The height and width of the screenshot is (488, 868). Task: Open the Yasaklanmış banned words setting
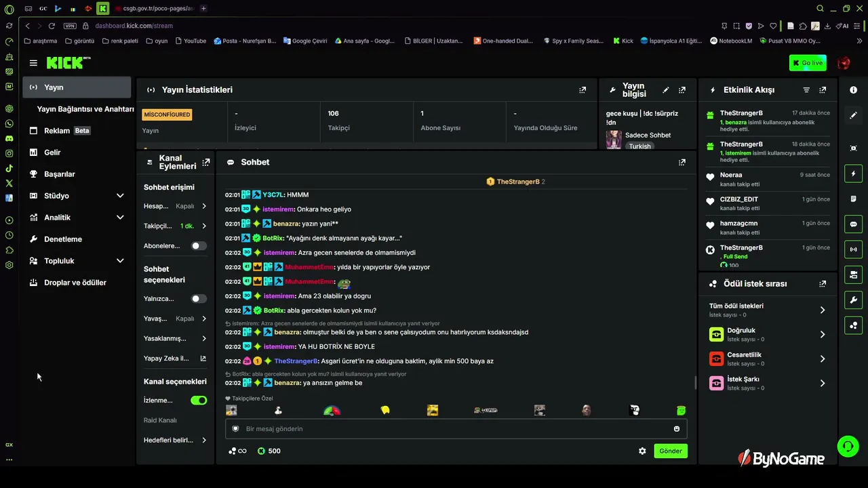(x=175, y=338)
